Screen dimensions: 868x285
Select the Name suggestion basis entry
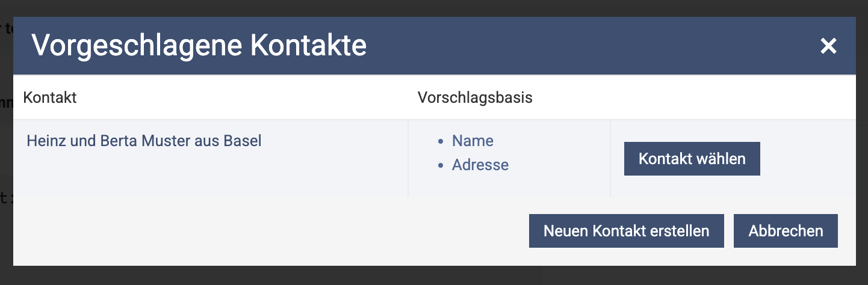pos(473,141)
